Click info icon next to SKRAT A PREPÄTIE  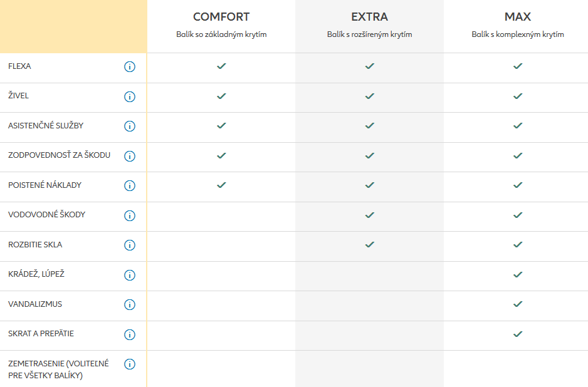(130, 334)
